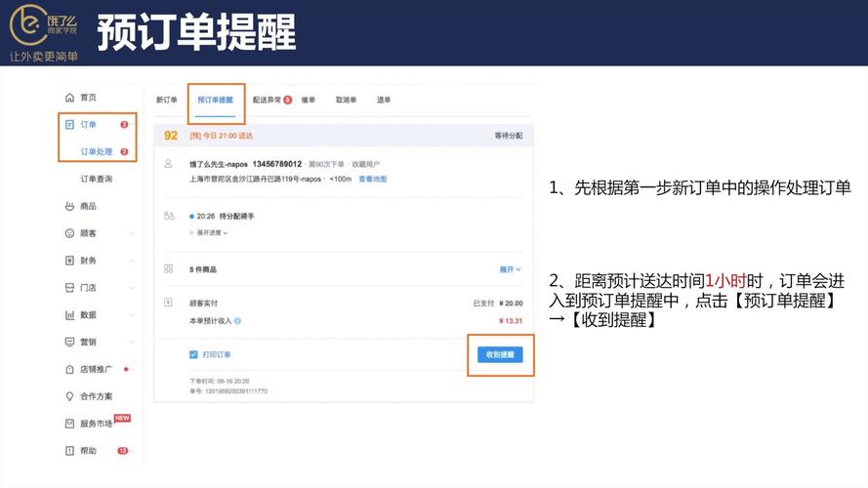Switch to the 预订单提醒 tab
Image resolution: width=868 pixels, height=488 pixels.
click(216, 100)
